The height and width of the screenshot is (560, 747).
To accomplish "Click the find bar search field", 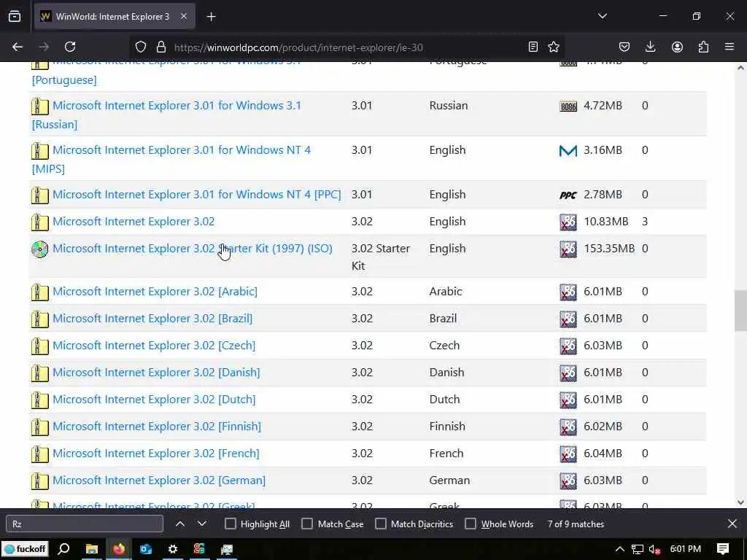I will pos(85,524).
